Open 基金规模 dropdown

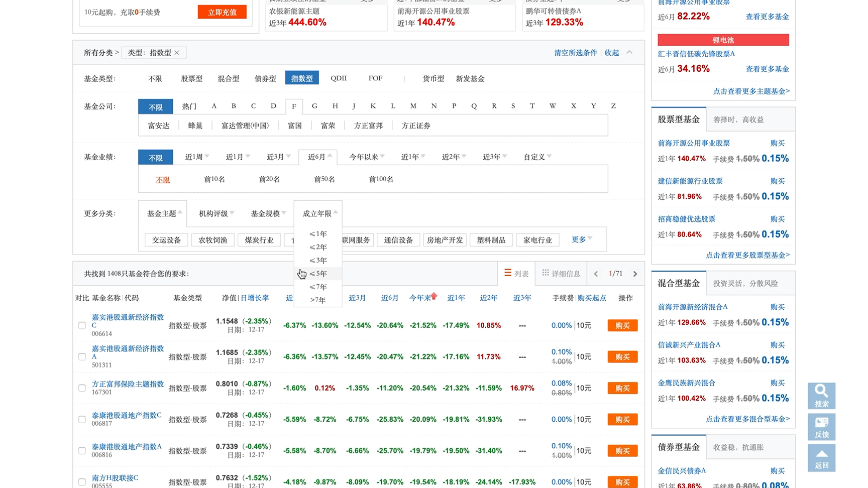click(268, 213)
